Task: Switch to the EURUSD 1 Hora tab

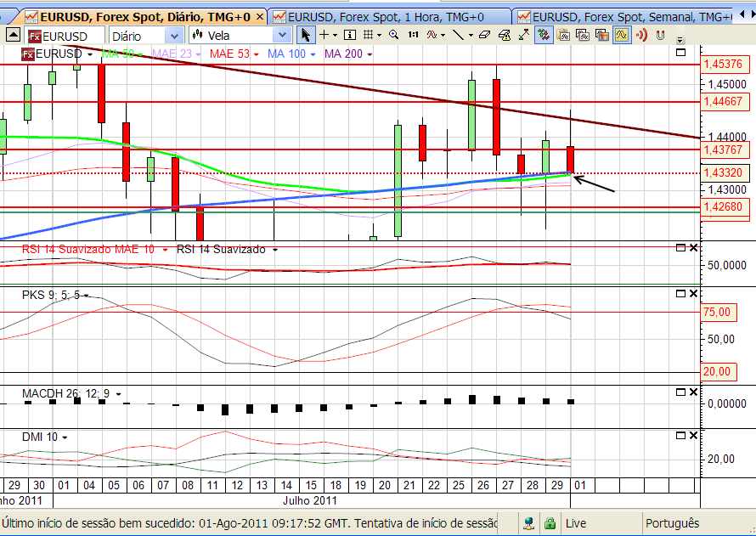Action: pos(385,17)
